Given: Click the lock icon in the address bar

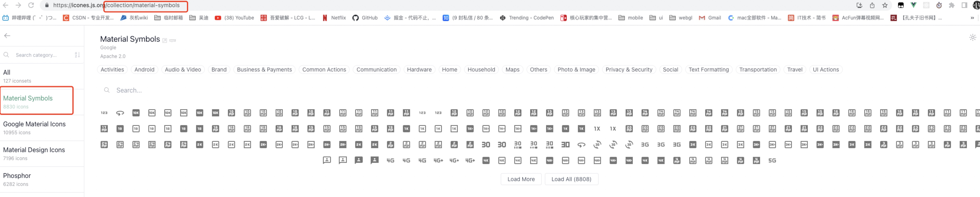Looking at the screenshot, I should [47, 5].
